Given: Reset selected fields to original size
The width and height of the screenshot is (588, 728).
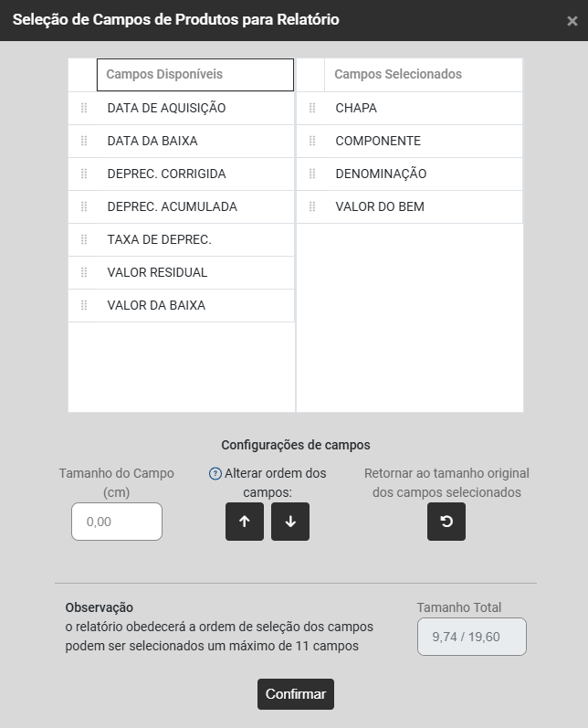Looking at the screenshot, I should [446, 522].
